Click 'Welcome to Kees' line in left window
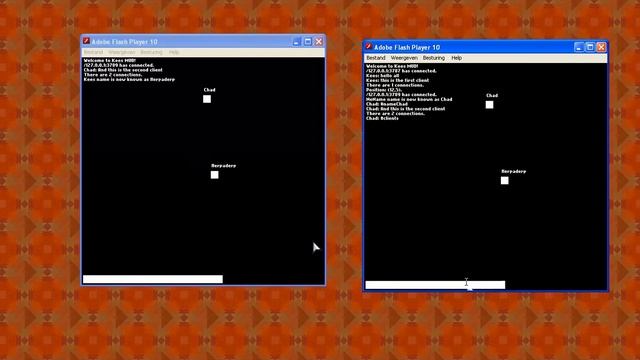 110,60
